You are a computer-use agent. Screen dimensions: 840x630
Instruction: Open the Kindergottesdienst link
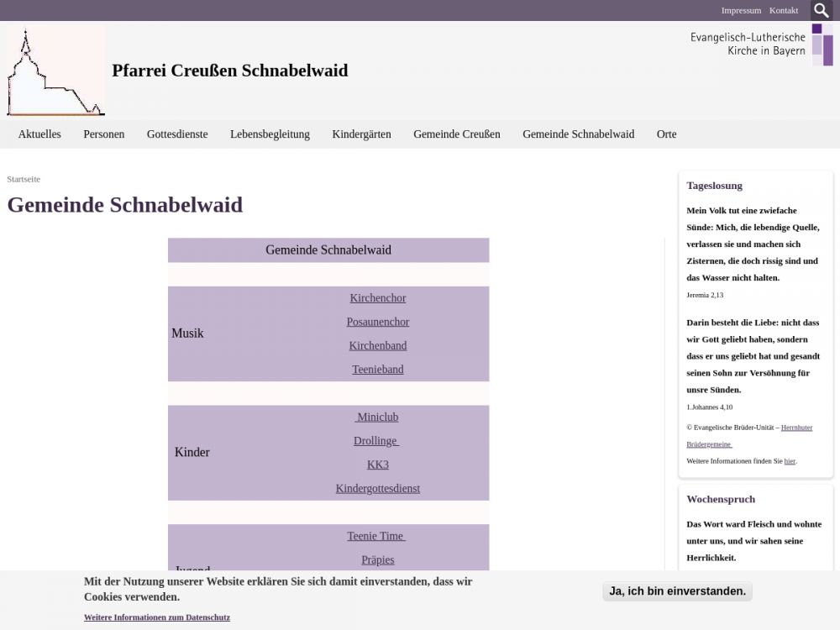tap(377, 489)
